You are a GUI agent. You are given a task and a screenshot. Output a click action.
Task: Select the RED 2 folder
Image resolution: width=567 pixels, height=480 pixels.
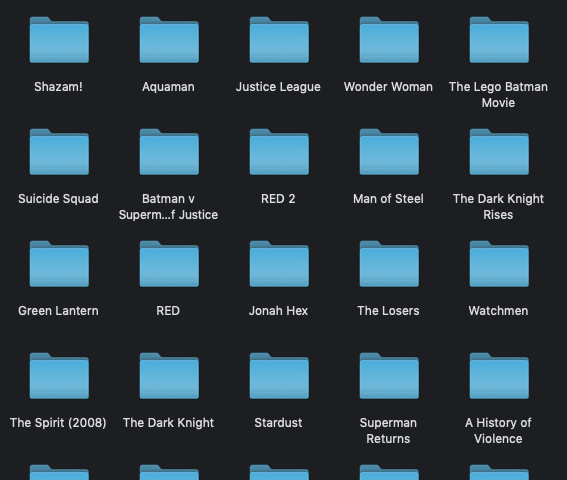279,152
